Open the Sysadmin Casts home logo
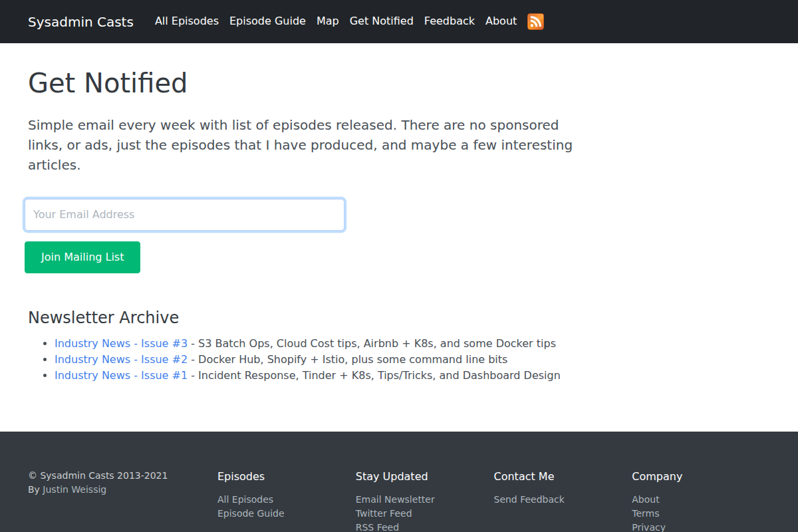798x532 pixels. point(80,22)
